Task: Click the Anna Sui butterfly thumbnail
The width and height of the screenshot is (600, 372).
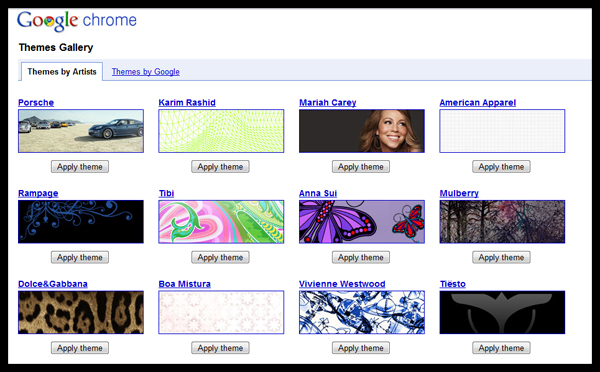Action: [x=362, y=222]
